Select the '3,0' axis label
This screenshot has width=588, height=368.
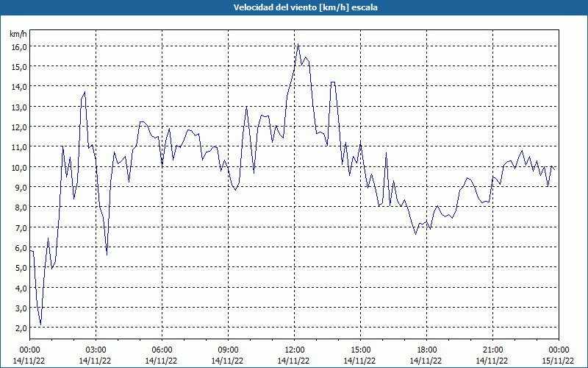tap(21, 308)
